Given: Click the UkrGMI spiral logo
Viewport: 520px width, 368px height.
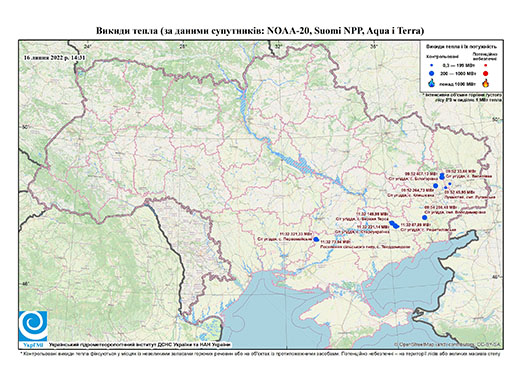Looking at the screenshot, I should click(33, 326).
